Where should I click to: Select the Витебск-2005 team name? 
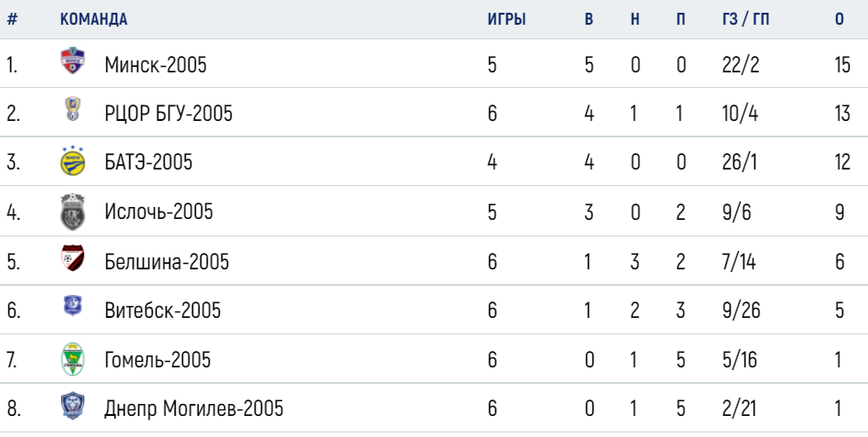click(x=163, y=311)
